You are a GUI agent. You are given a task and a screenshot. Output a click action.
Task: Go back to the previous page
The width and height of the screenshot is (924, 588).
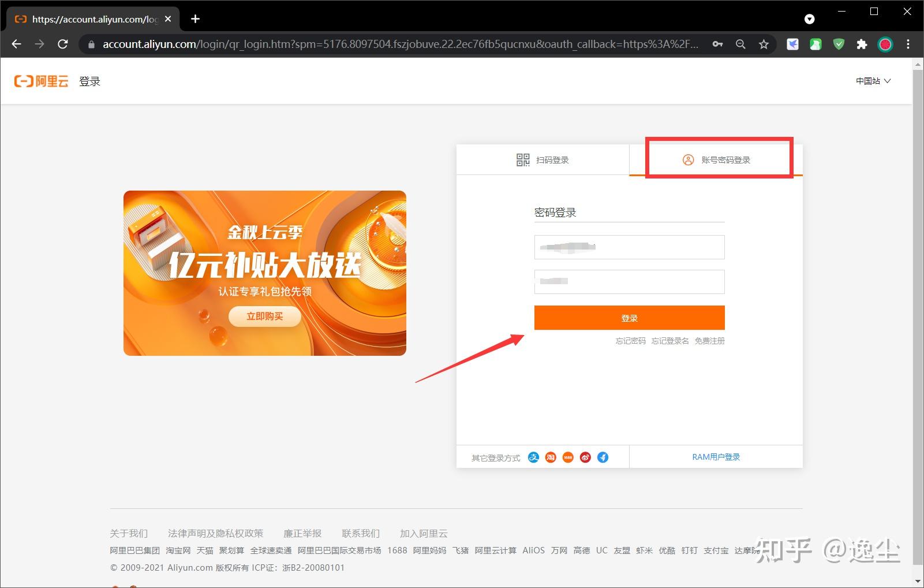[16, 44]
